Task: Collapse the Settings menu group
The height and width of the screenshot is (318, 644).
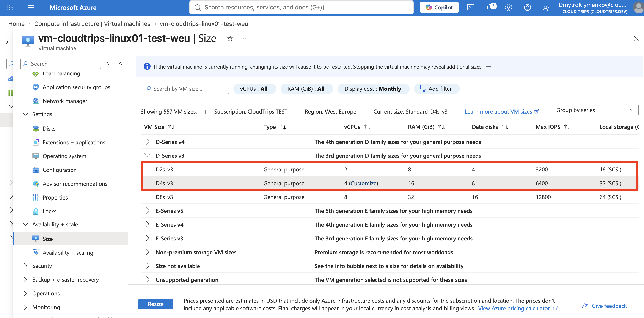Action: [x=25, y=114]
